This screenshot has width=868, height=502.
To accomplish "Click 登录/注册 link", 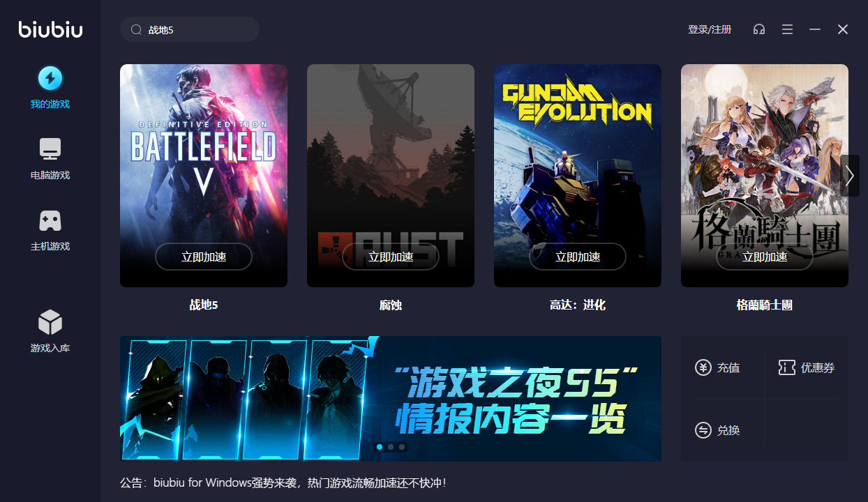I will tap(710, 29).
